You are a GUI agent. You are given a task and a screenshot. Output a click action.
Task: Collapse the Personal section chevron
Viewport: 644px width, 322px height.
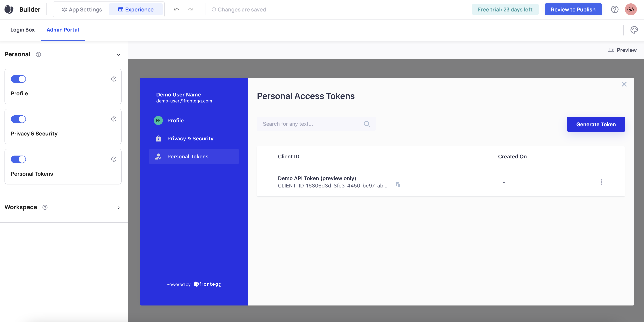click(x=118, y=55)
